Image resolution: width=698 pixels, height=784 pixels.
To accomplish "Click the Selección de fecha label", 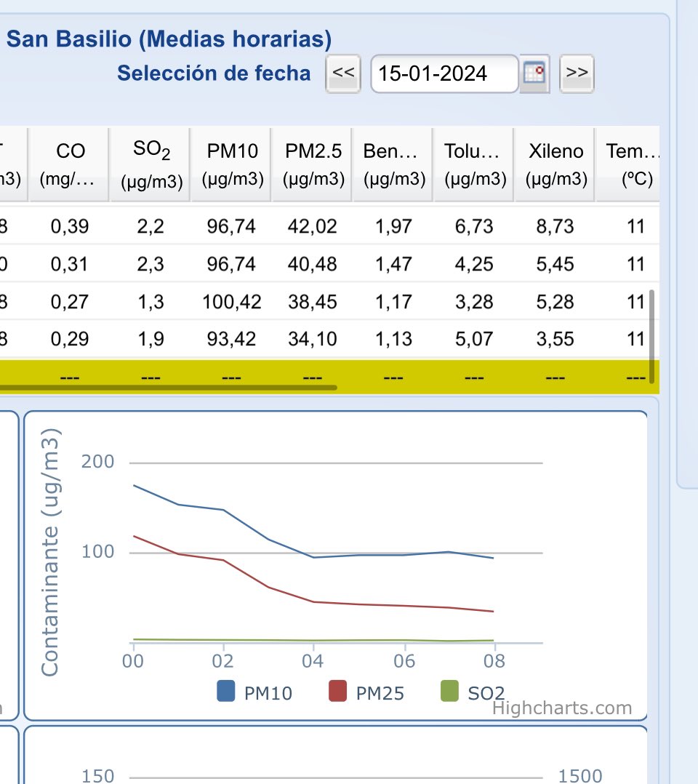I will 214,73.
